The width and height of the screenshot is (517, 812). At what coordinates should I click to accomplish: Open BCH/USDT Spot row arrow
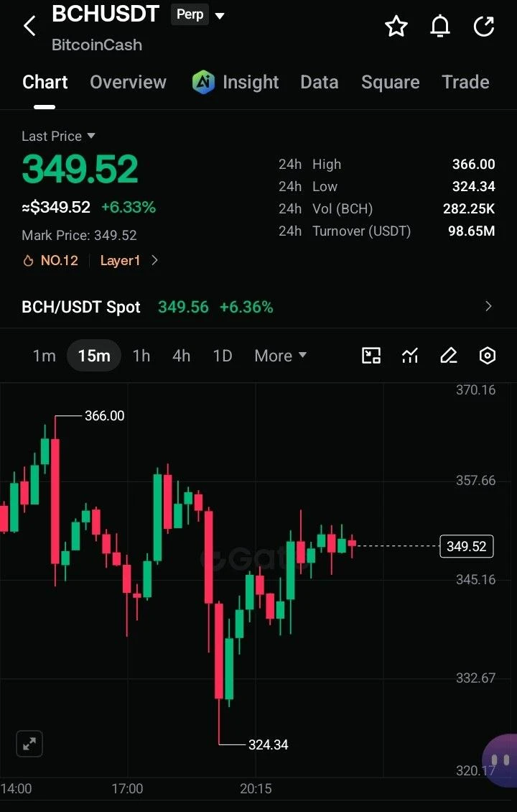[488, 307]
